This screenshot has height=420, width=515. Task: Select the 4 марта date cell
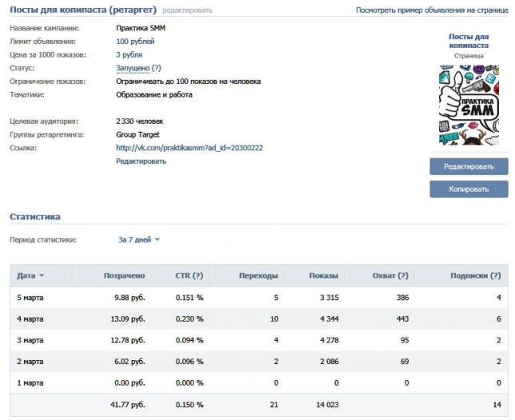[30, 319]
